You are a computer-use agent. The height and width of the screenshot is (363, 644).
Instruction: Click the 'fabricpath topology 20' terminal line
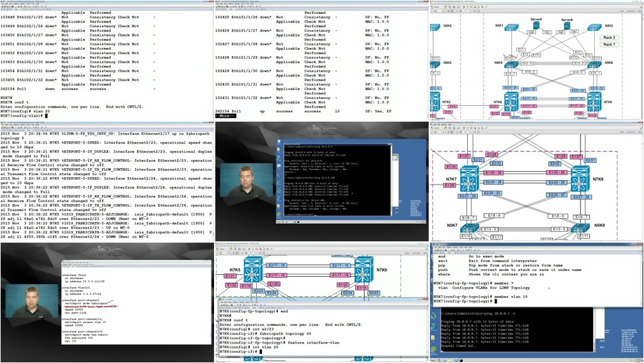[x=265, y=334]
